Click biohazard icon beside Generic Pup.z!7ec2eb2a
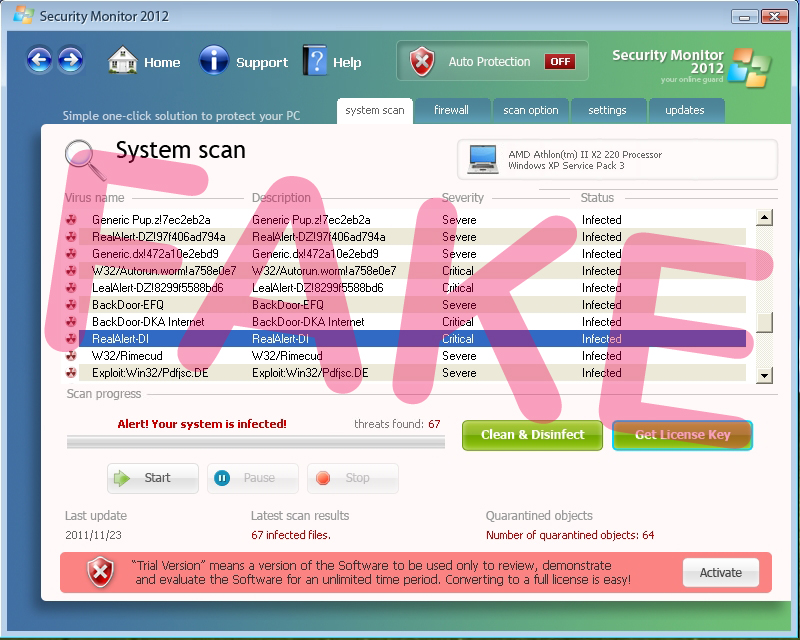Image resolution: width=800 pixels, height=640 pixels. pos(71,220)
